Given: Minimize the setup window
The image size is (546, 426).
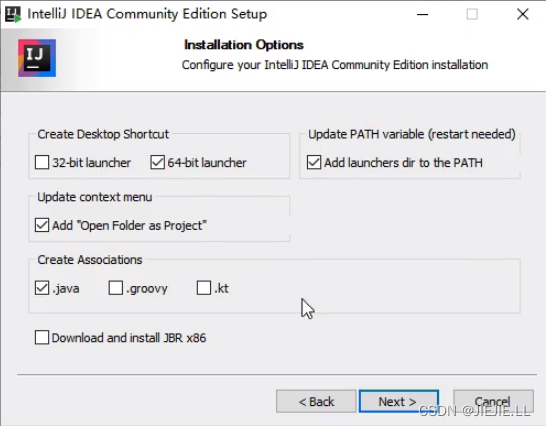Looking at the screenshot, I should coord(422,14).
